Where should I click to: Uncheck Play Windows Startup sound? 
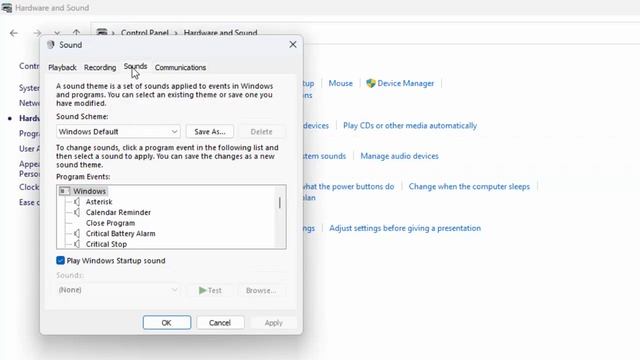[60, 260]
